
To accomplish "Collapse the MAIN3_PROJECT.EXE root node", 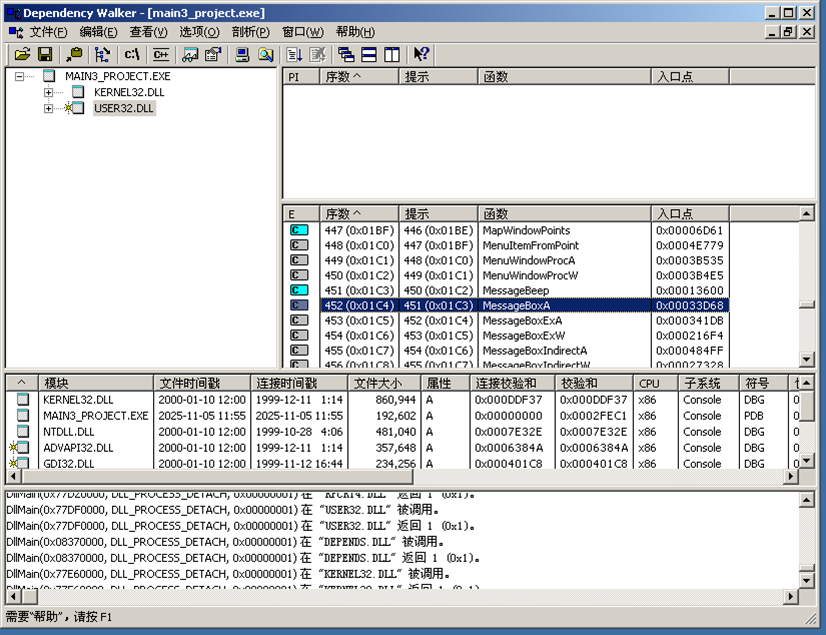I will coord(20,76).
